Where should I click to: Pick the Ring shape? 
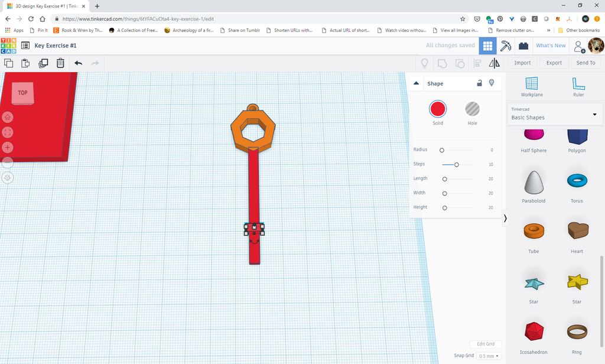(x=577, y=337)
